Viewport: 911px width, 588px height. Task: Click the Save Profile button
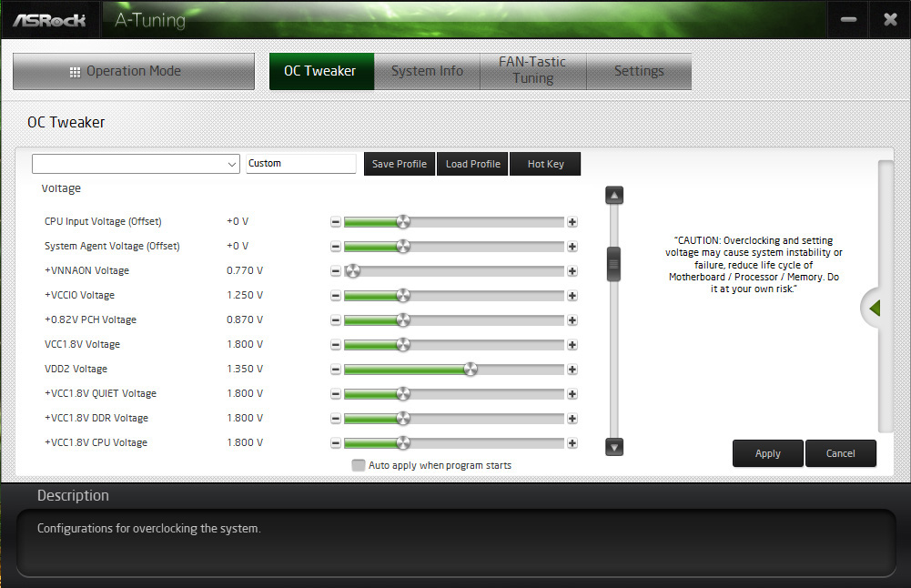click(400, 164)
